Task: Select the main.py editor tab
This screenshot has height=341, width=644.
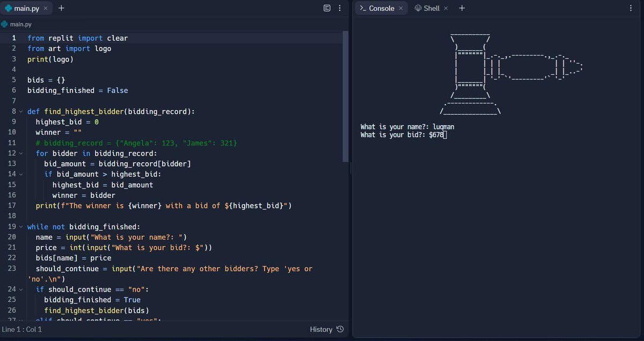Action: (26, 9)
